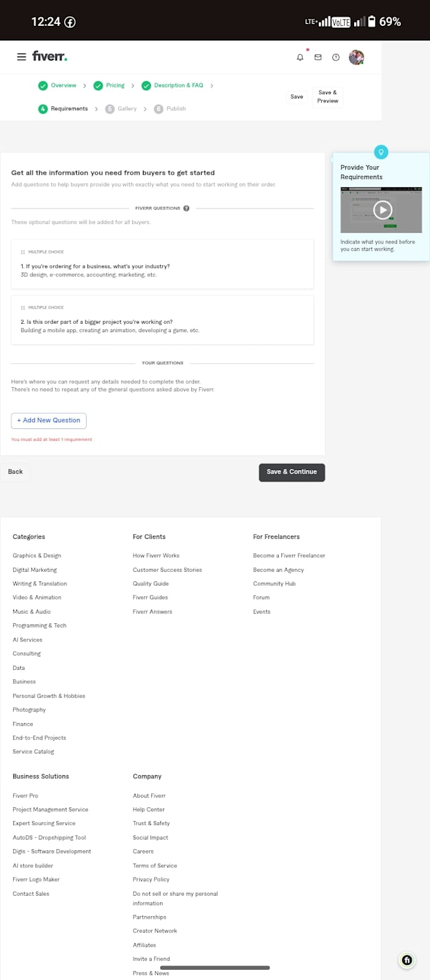Open the Graphics & Design category link

(x=37, y=555)
